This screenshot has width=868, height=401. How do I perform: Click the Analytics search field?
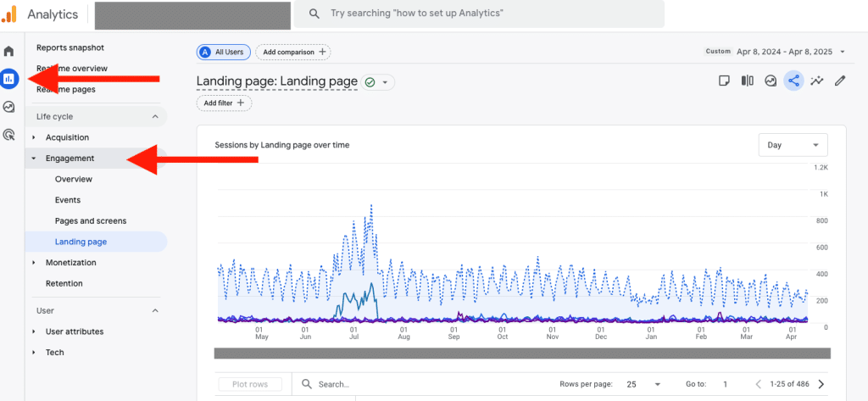point(479,14)
